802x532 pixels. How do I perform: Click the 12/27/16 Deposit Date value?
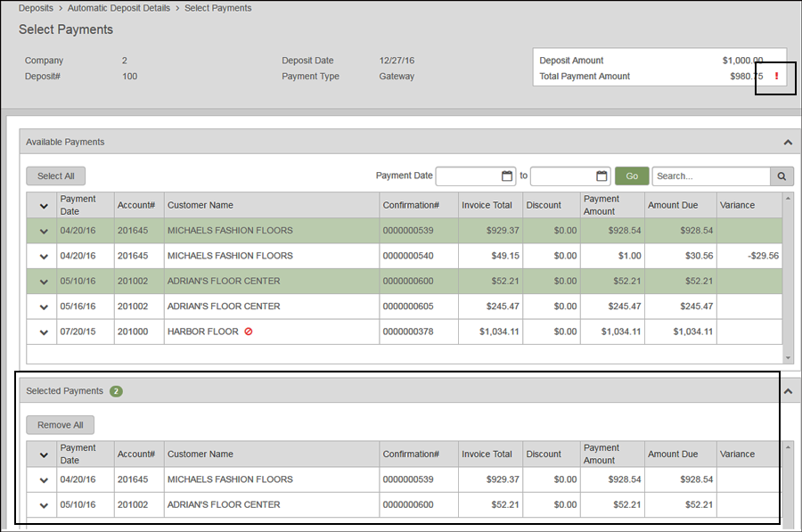pyautogui.click(x=397, y=61)
